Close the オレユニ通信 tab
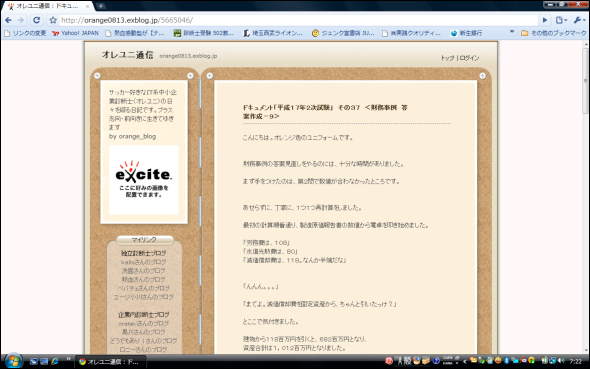This screenshot has height=369, width=590. [x=88, y=6]
